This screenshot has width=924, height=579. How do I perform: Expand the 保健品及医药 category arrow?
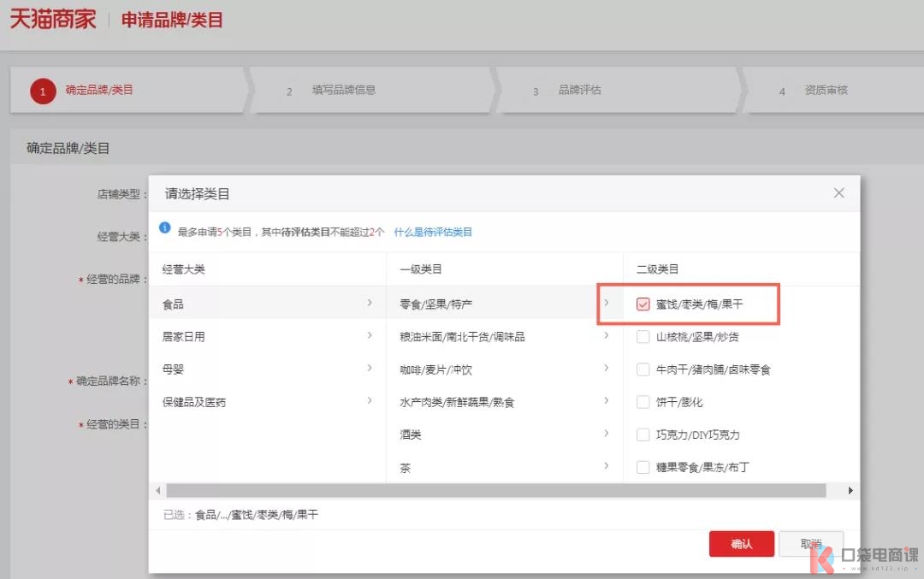pyautogui.click(x=370, y=400)
